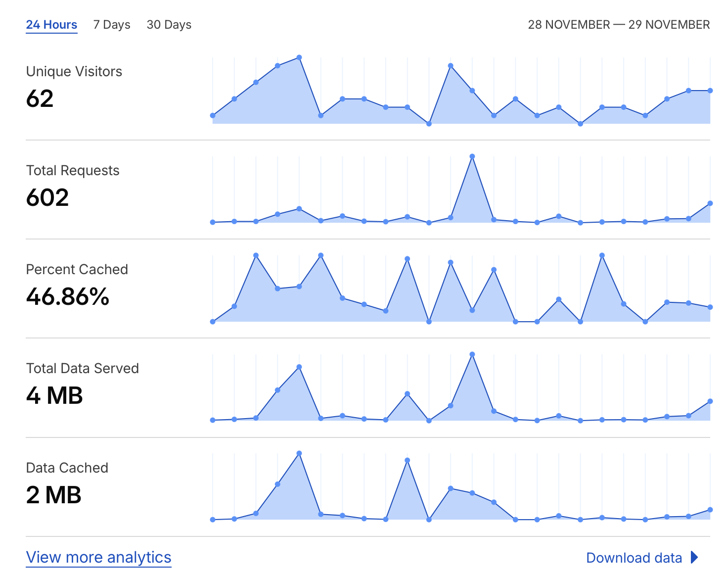Screen dimensions: 728x576
Task: Click the first data point of Unique Visitors chart
Action: coord(213,115)
